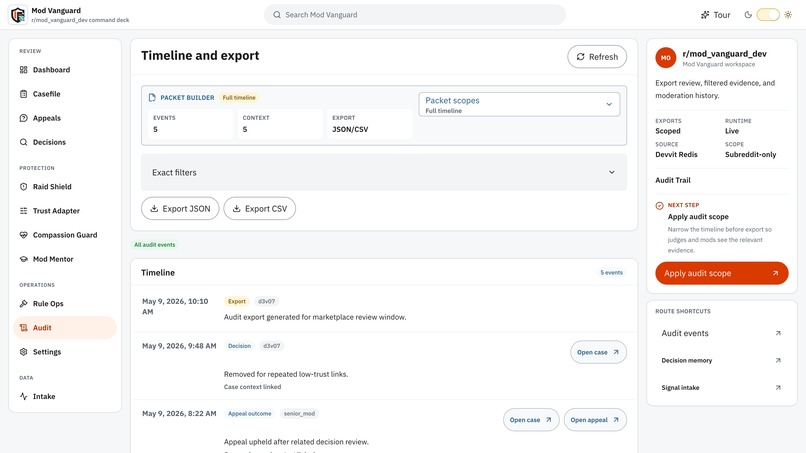Viewport: 806px width, 453px height.
Task: Click the MO workspace avatar
Action: [666, 58]
